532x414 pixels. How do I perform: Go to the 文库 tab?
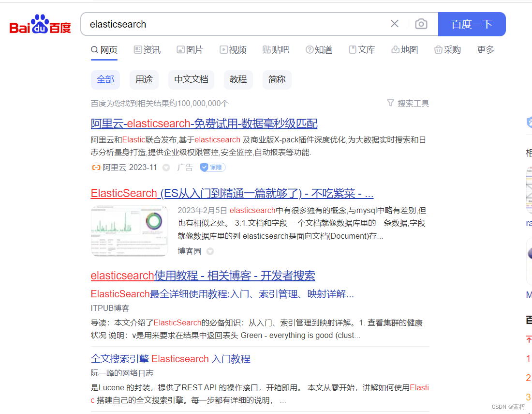pyautogui.click(x=362, y=50)
